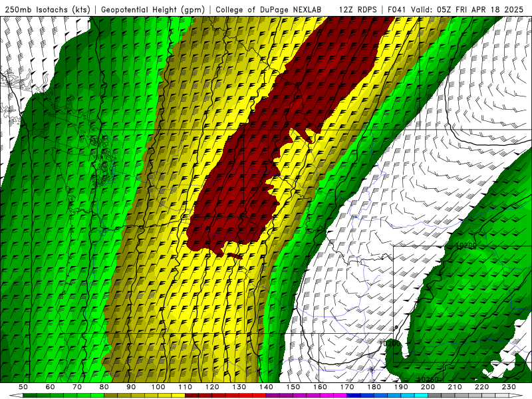Pick the dark red swatch beginning at 110

(x=192, y=395)
